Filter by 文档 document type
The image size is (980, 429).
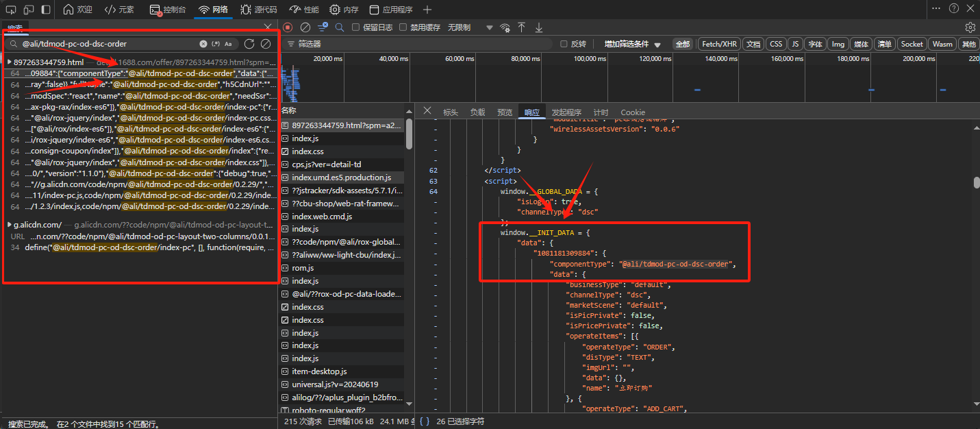pos(753,44)
